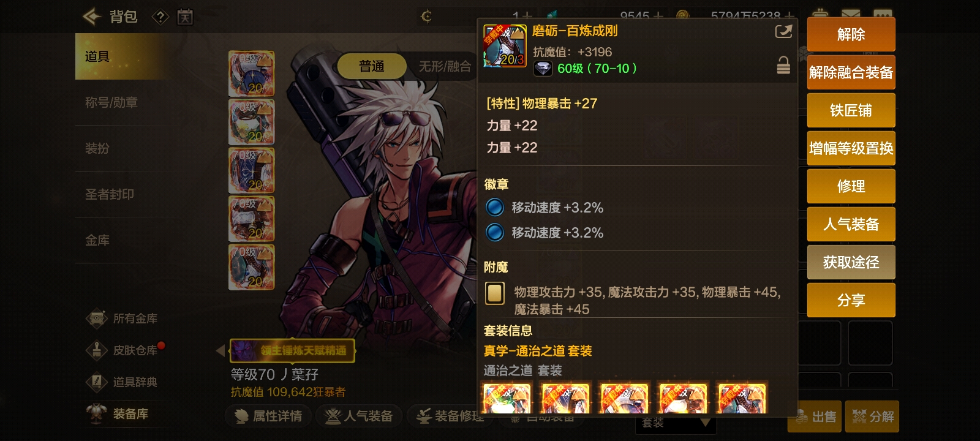Open the 属性详情 button
The height and width of the screenshot is (441, 980).
coord(269,416)
